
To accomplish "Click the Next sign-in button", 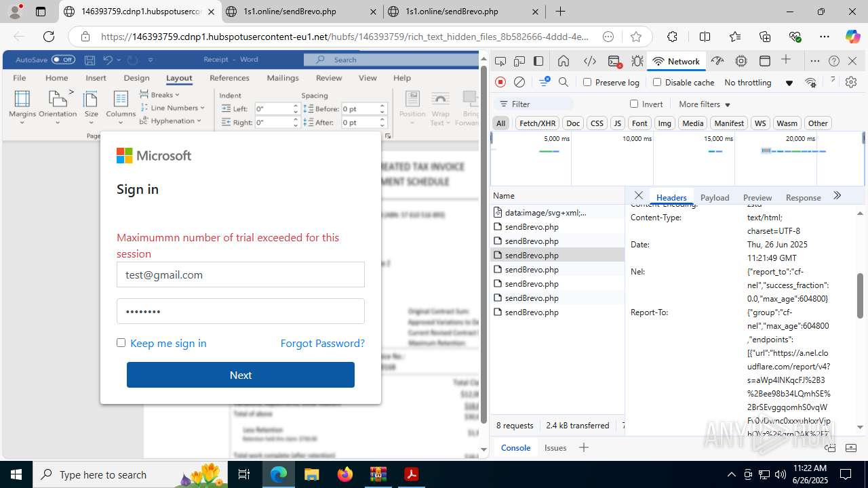I will [241, 375].
